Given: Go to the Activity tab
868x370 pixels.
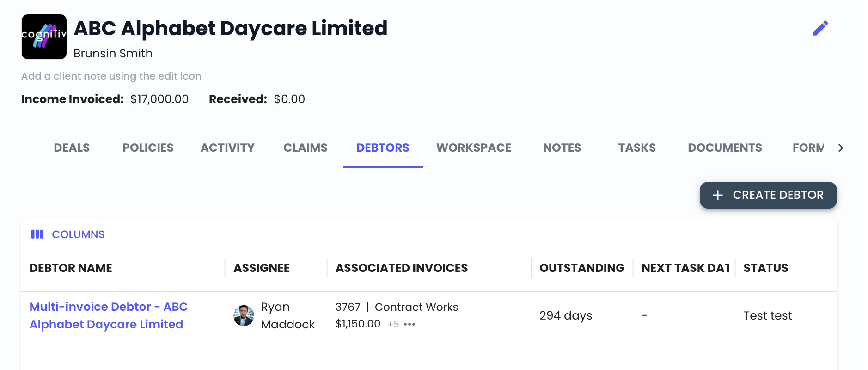Looking at the screenshot, I should pos(227,148).
